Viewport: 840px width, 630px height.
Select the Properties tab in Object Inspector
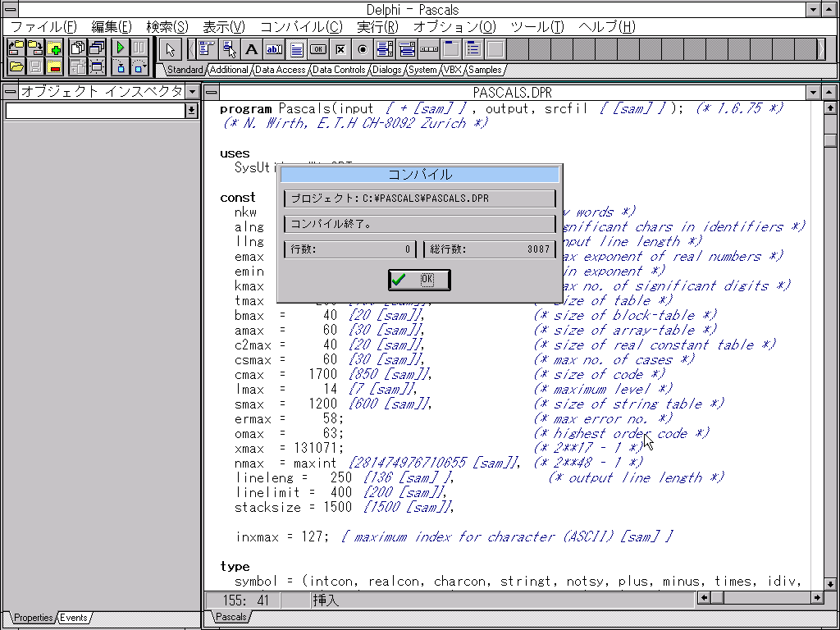33,618
